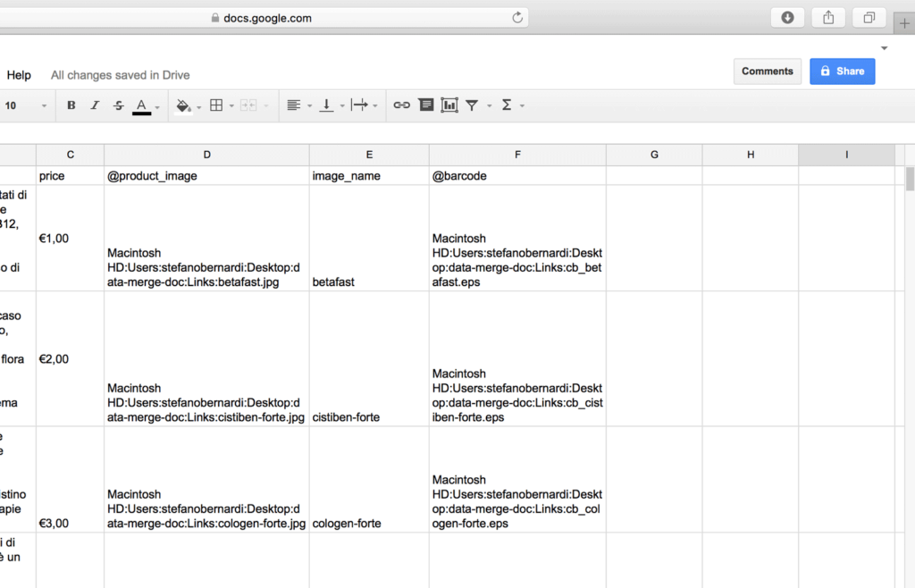Click the text wrapping icon
Image resolution: width=915 pixels, height=588 pixels.
click(x=359, y=105)
